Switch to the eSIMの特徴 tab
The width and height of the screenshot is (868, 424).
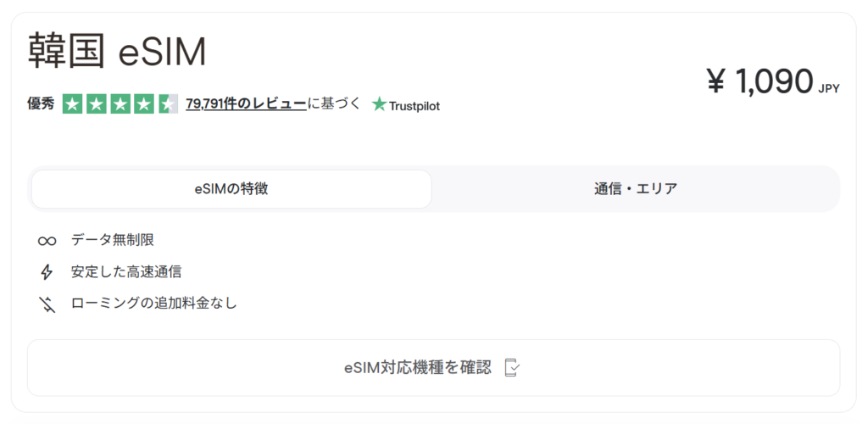click(231, 189)
